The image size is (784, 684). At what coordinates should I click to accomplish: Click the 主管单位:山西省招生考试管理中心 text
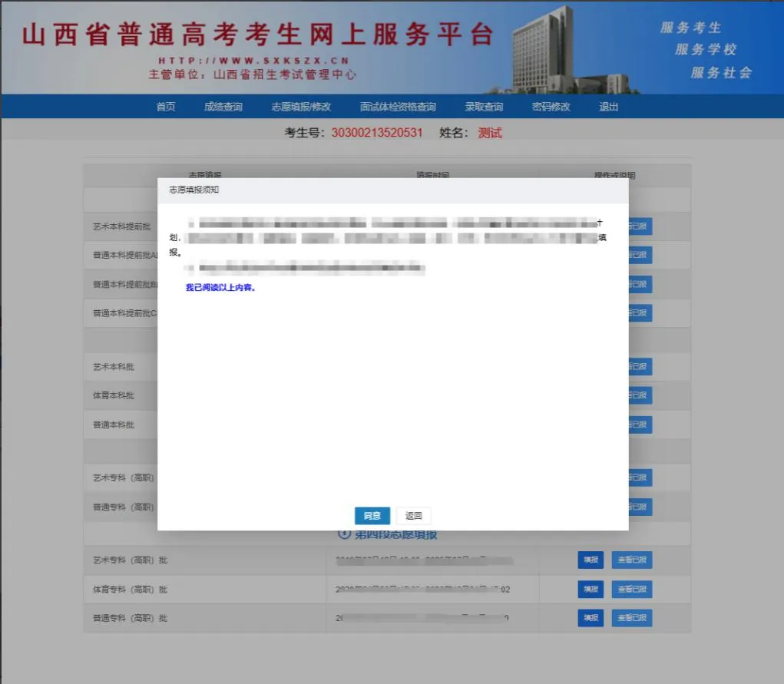[x=253, y=74]
